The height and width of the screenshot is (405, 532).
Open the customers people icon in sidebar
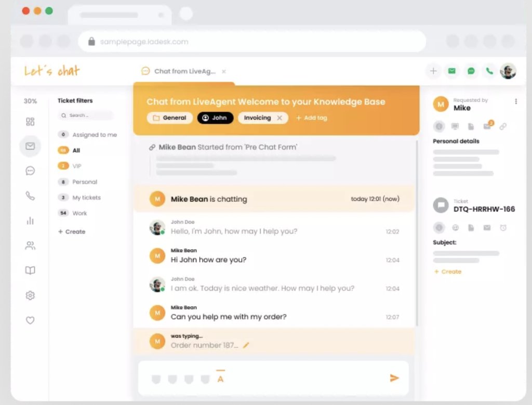click(x=30, y=245)
